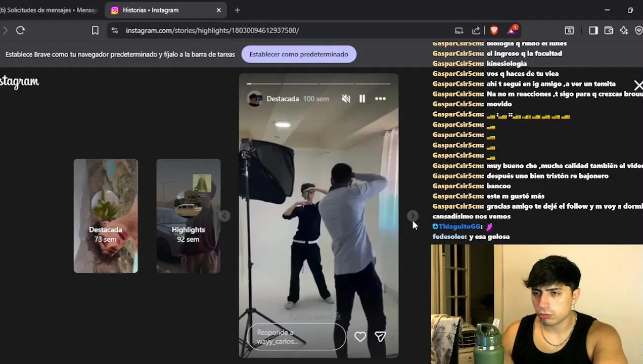This screenshot has height=364, width=643.
Task: Click the address bar URL
Action: tap(212, 30)
